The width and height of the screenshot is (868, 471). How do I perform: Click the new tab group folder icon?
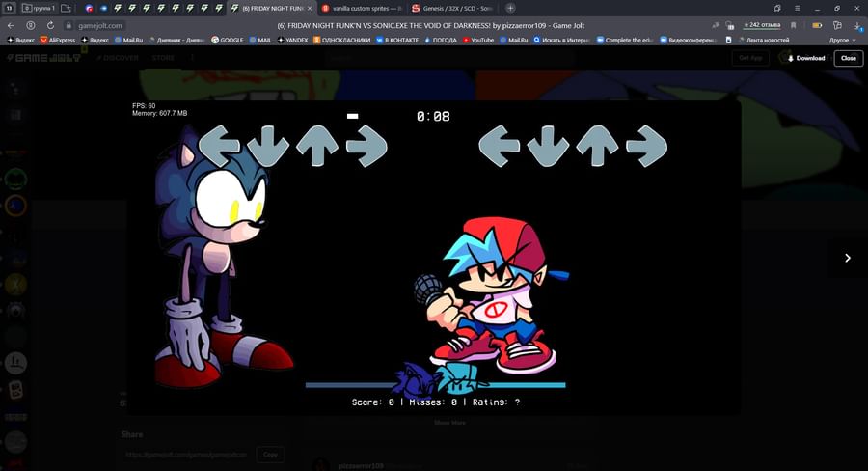coord(66,9)
